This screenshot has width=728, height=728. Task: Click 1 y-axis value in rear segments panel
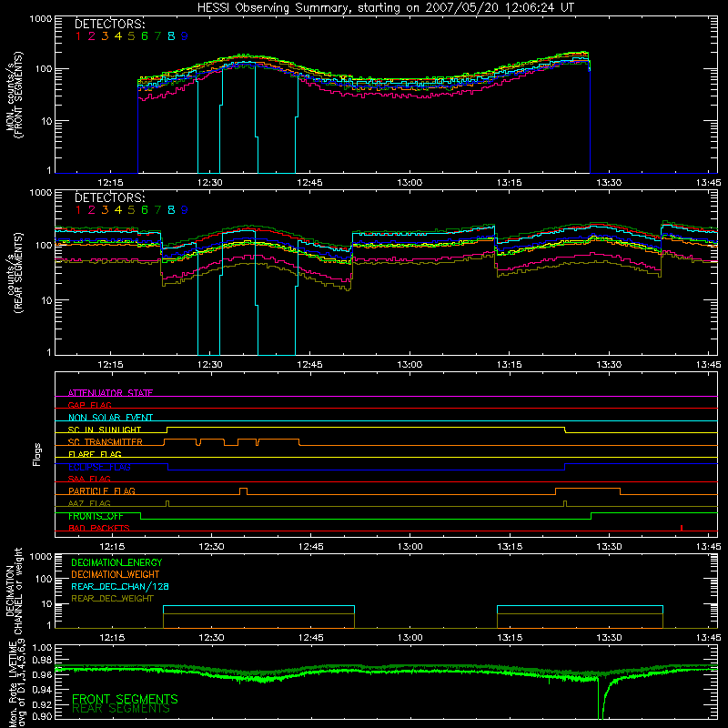49,352
